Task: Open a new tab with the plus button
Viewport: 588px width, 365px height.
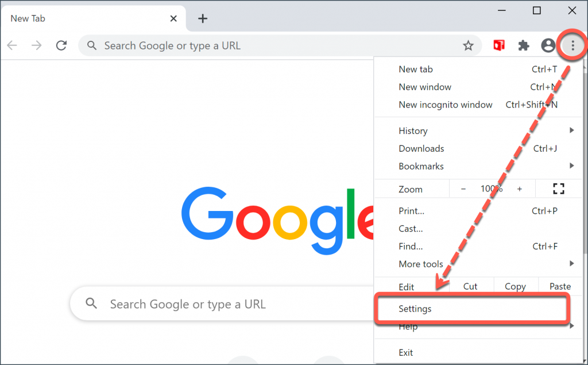Action: point(202,18)
